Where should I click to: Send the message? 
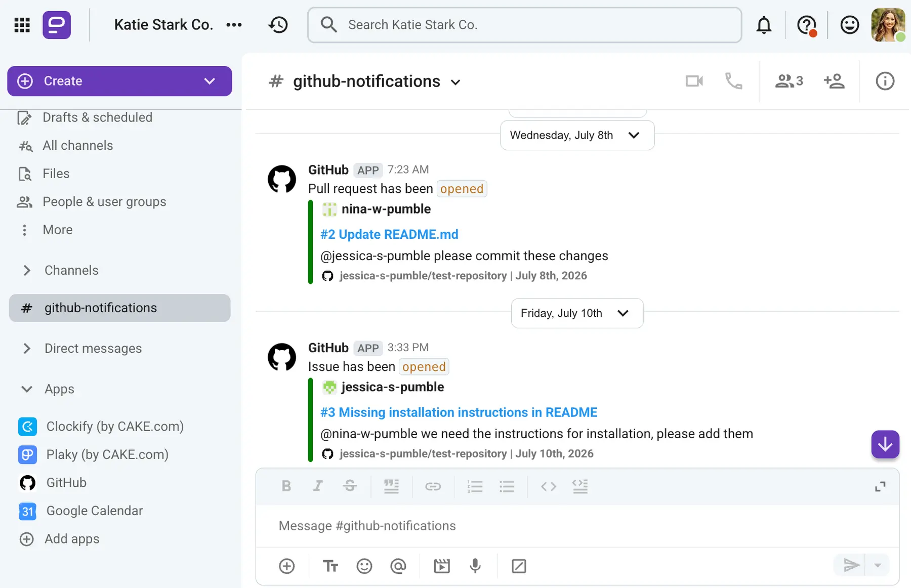[851, 565]
